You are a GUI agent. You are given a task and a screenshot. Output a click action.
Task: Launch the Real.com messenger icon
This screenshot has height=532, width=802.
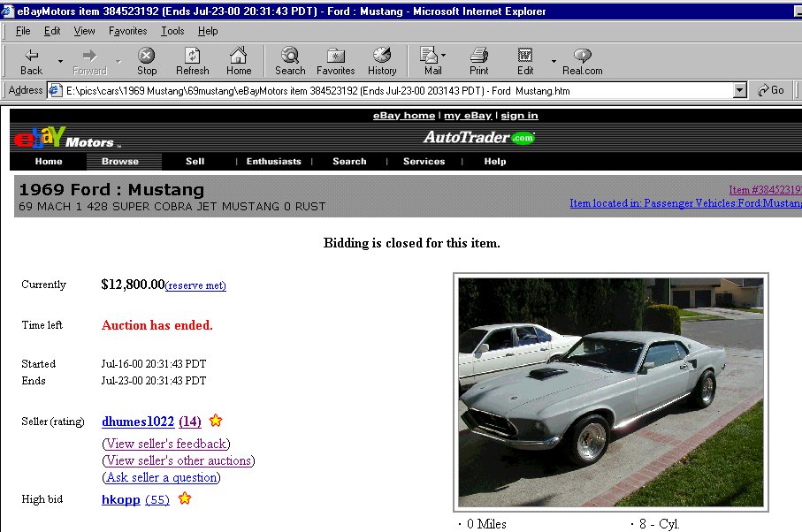[x=583, y=55]
